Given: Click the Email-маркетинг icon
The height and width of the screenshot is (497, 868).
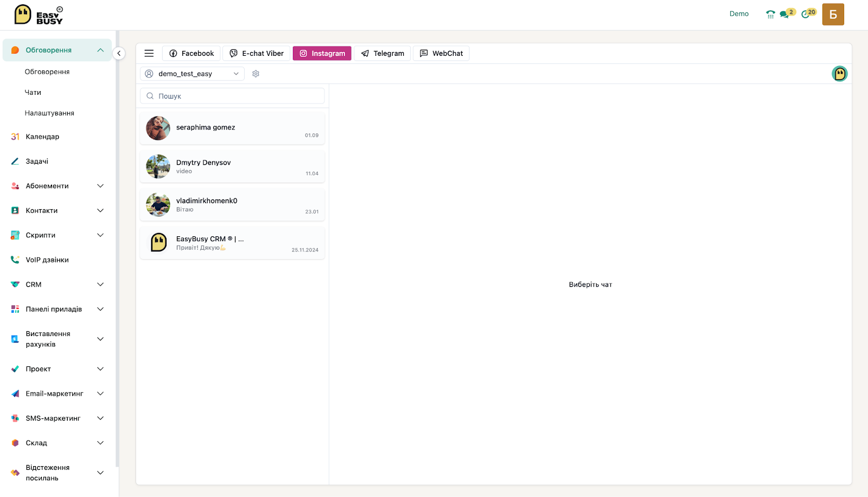Looking at the screenshot, I should (x=15, y=393).
